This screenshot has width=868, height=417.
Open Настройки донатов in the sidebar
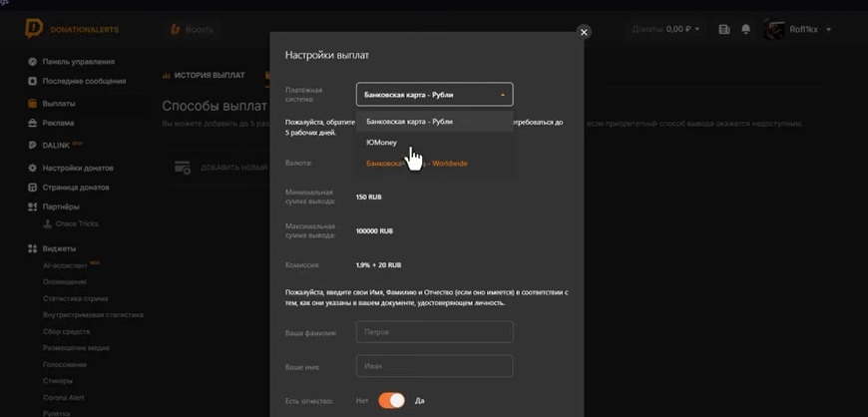coord(78,168)
